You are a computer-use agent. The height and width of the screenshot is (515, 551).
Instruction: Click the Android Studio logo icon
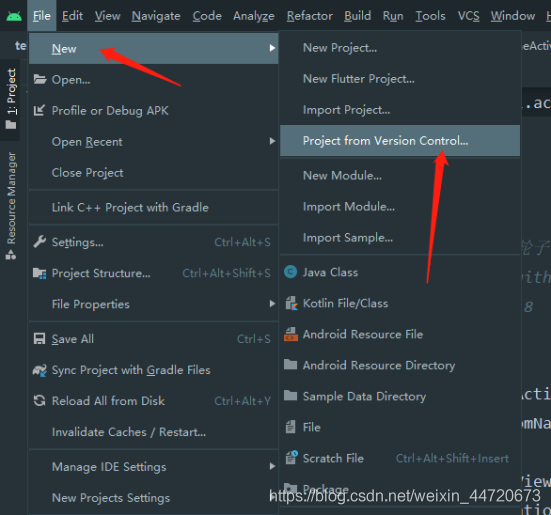coord(14,16)
